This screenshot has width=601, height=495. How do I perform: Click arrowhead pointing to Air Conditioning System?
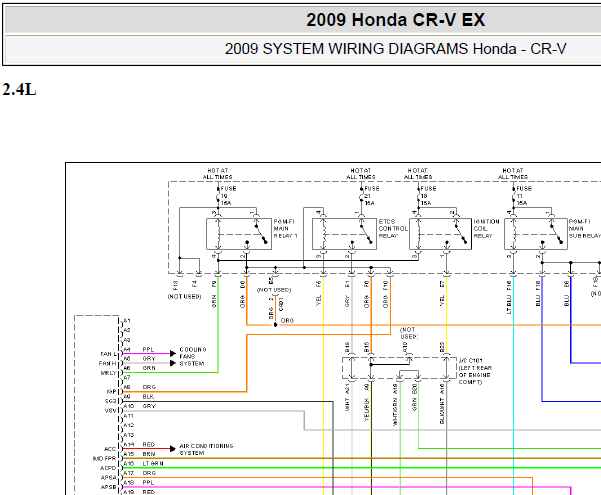173,448
